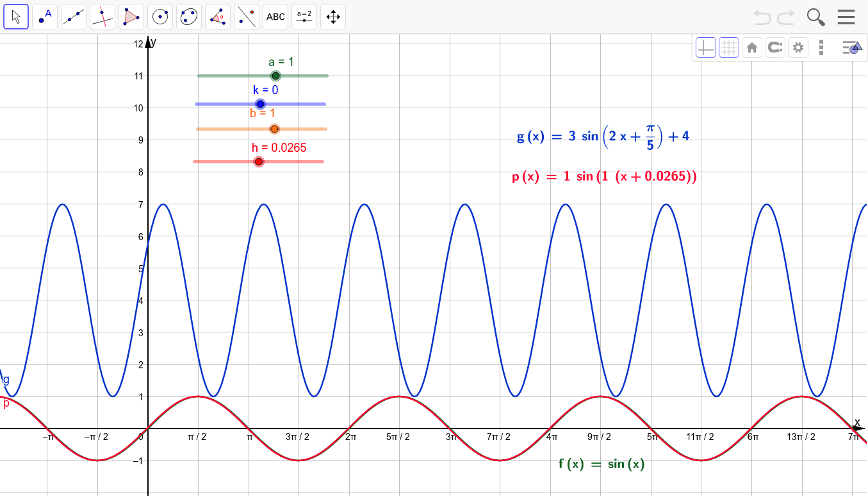
Task: Select the Slider a=2 tool
Action: tap(304, 17)
